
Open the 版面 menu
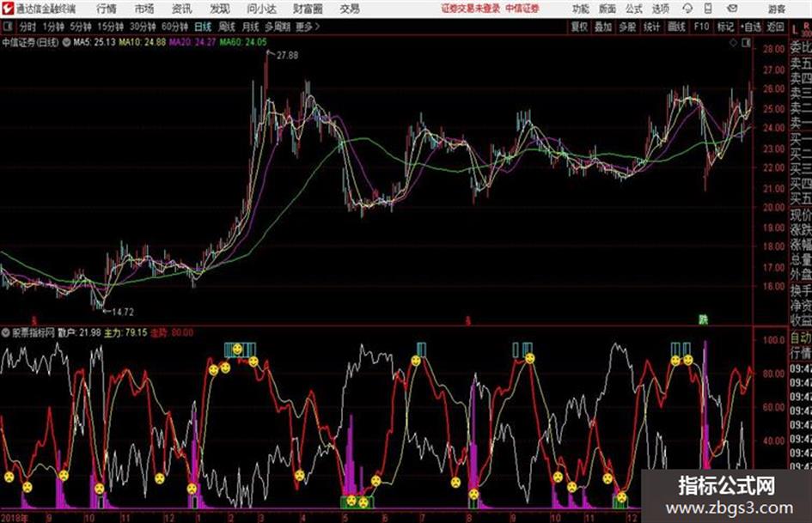coord(607,9)
